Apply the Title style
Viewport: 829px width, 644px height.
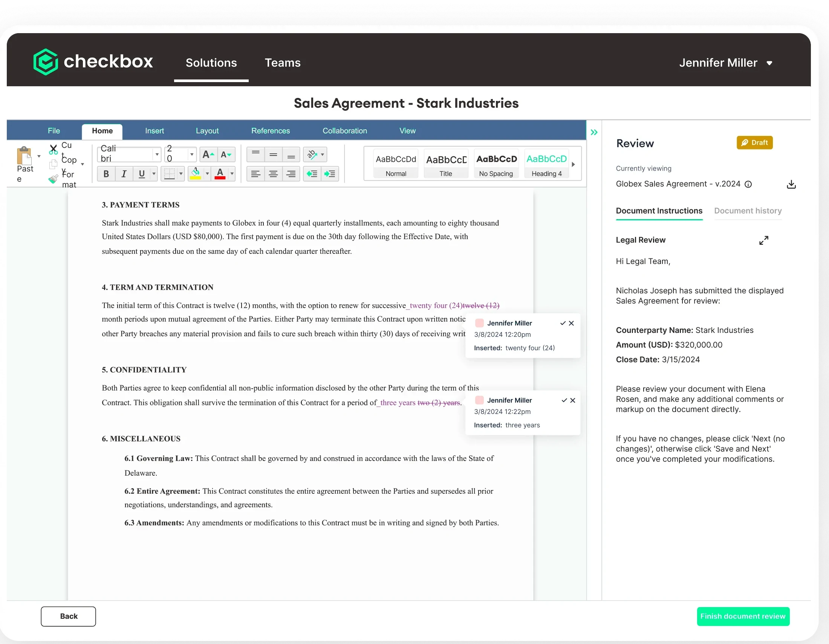click(446, 164)
